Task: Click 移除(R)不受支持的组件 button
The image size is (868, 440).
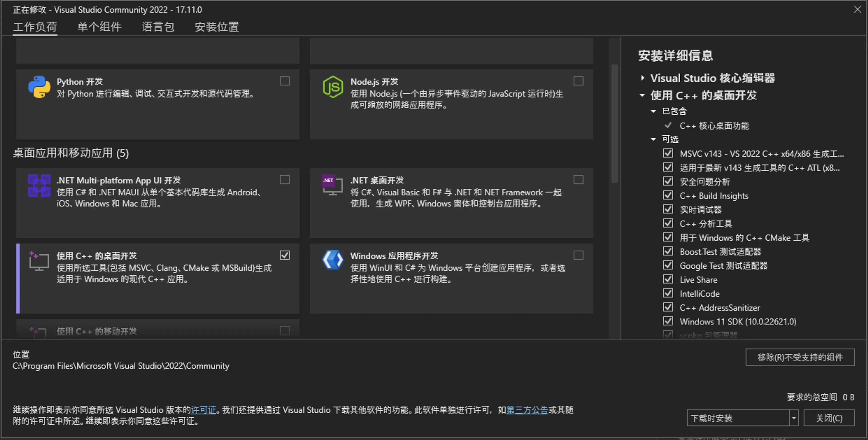Action: pyautogui.click(x=800, y=357)
